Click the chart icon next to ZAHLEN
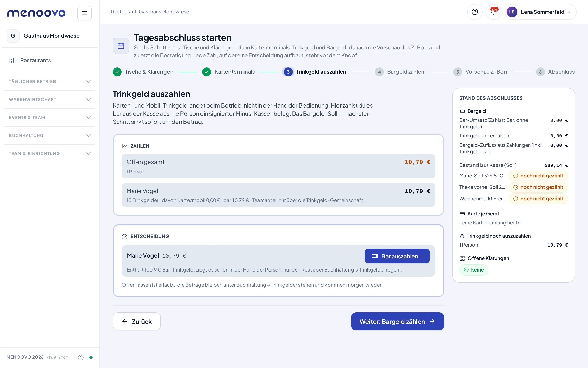 coord(124,146)
